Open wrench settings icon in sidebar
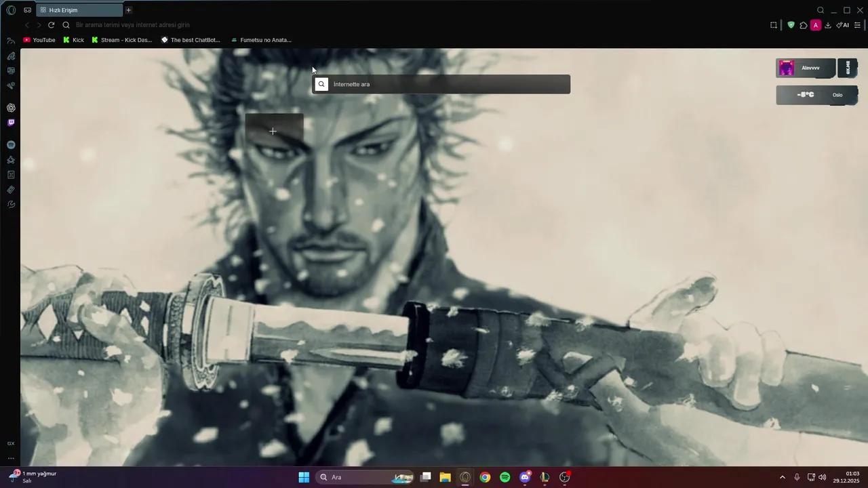 (x=11, y=205)
